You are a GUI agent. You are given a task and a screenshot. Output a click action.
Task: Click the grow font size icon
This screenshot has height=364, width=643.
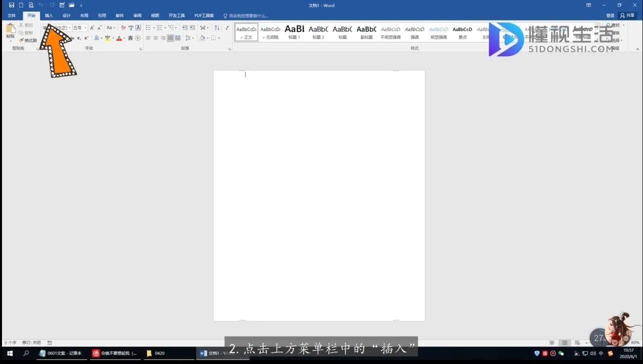point(92,28)
